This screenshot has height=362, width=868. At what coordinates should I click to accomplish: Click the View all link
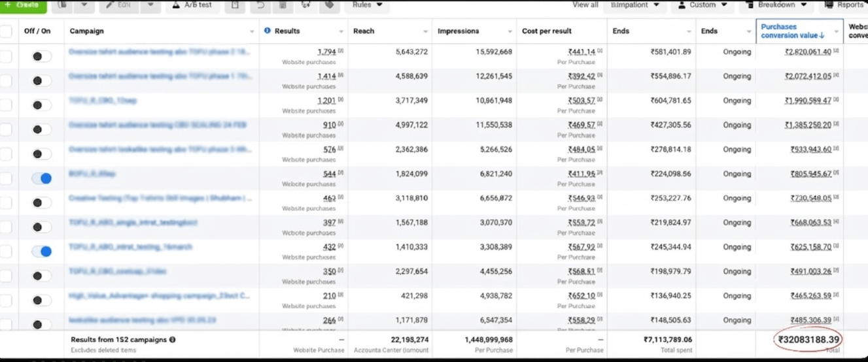point(585,5)
